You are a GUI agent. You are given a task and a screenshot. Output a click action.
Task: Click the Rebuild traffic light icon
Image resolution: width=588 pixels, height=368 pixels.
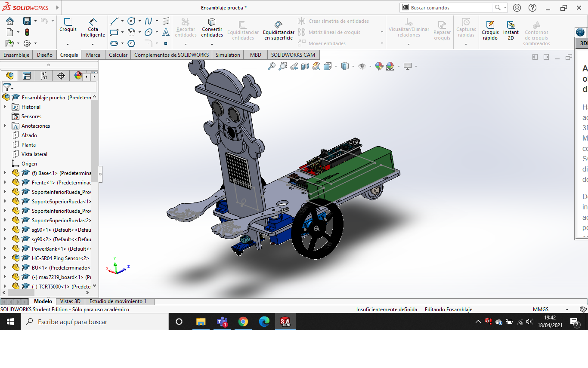click(x=27, y=32)
